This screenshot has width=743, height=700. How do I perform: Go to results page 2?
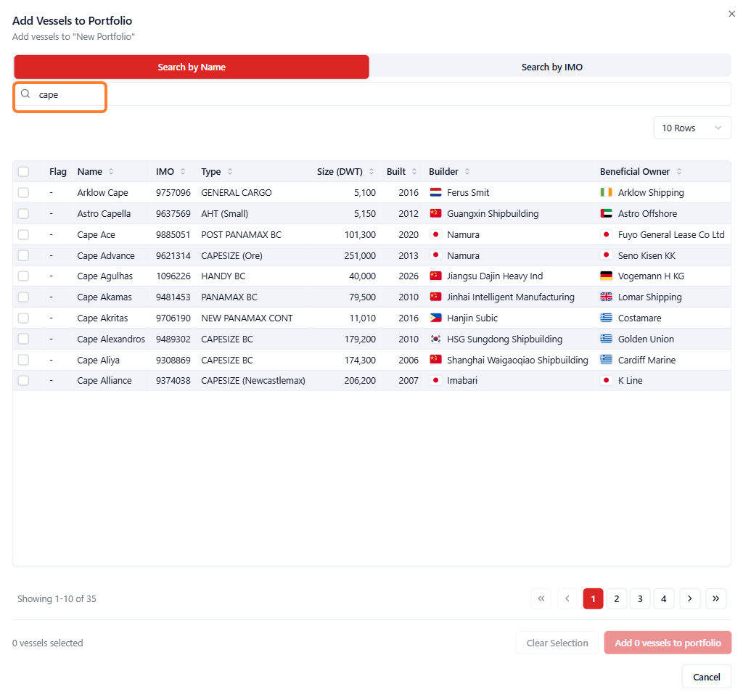click(x=617, y=598)
